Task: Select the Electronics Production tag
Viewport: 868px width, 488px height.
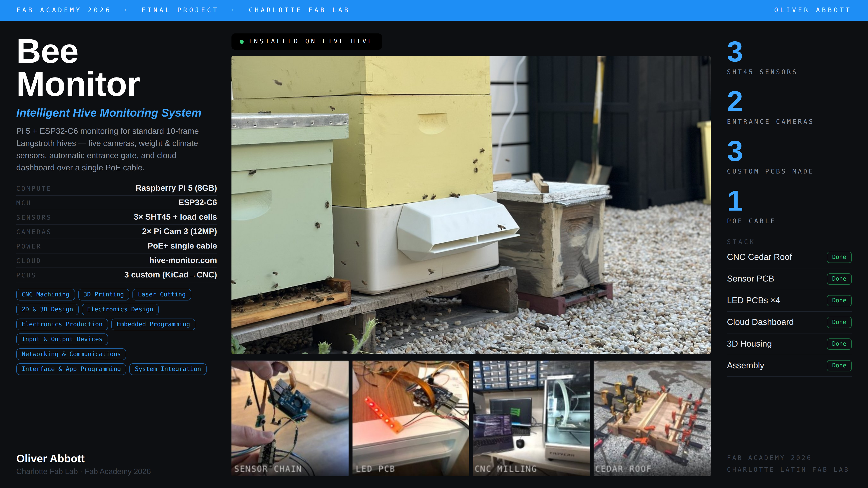Action: 62,324
